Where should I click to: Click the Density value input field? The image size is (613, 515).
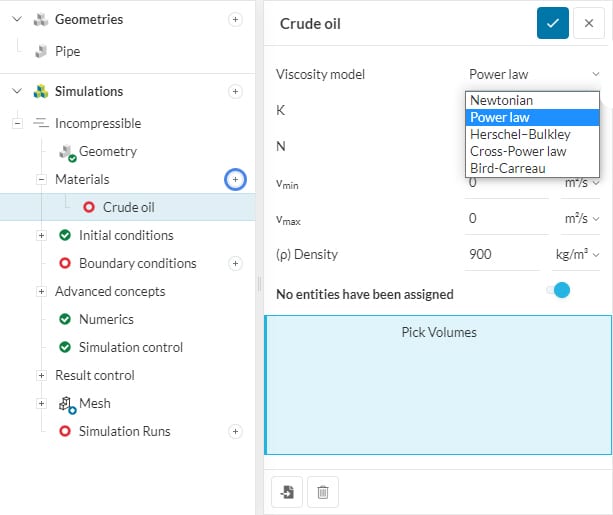pyautogui.click(x=501, y=255)
